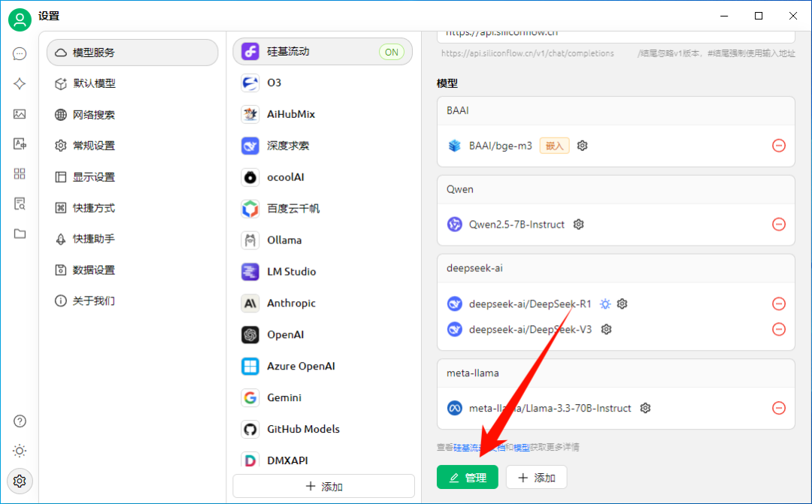This screenshot has height=504, width=812.
Task: Click the deepseek-ai group header
Action: coord(616,268)
